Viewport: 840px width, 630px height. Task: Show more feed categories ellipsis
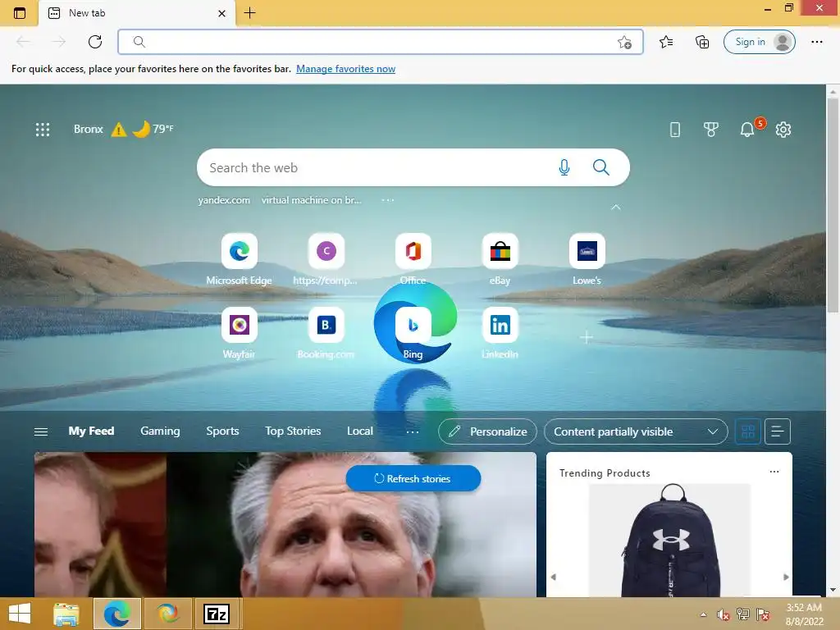tap(413, 431)
